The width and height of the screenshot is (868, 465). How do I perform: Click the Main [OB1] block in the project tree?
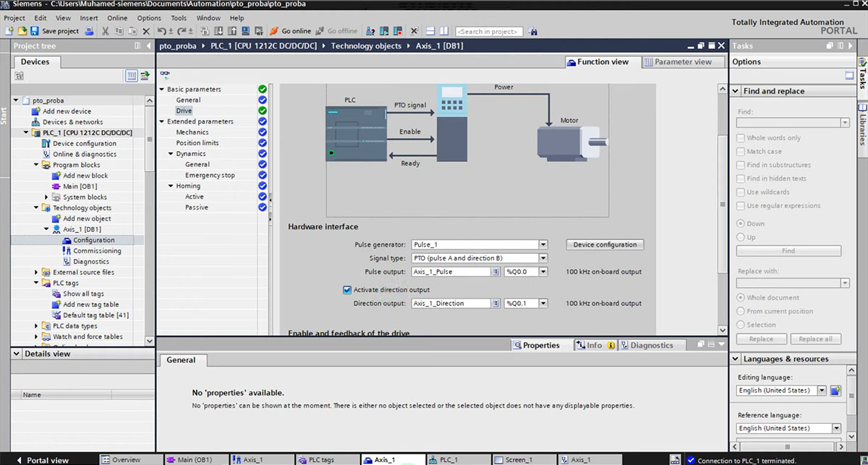80,187
